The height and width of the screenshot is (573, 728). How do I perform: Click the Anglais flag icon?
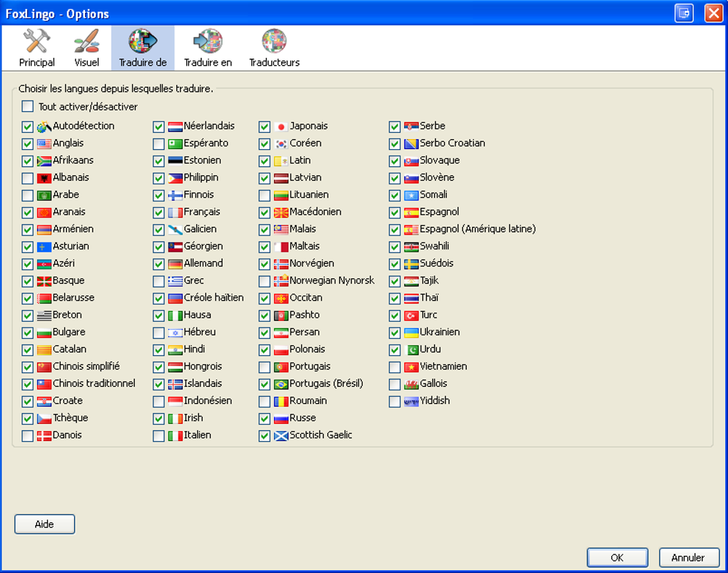tap(44, 144)
